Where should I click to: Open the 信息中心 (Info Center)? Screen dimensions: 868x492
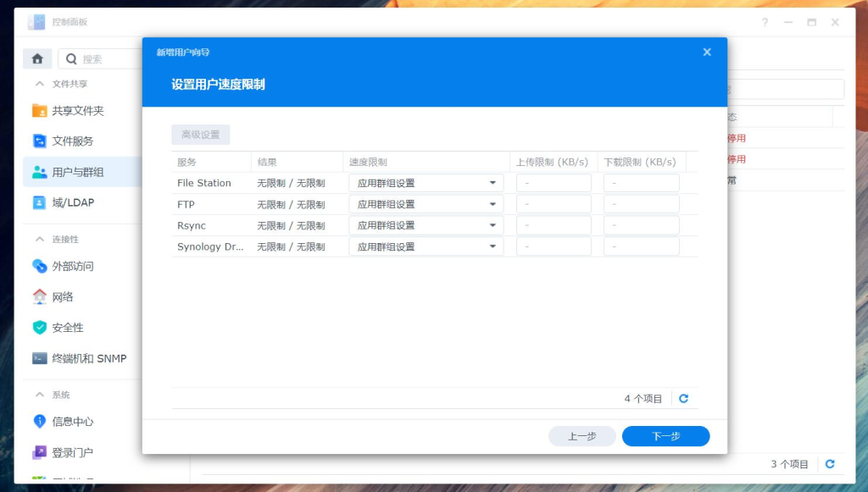tap(68, 421)
